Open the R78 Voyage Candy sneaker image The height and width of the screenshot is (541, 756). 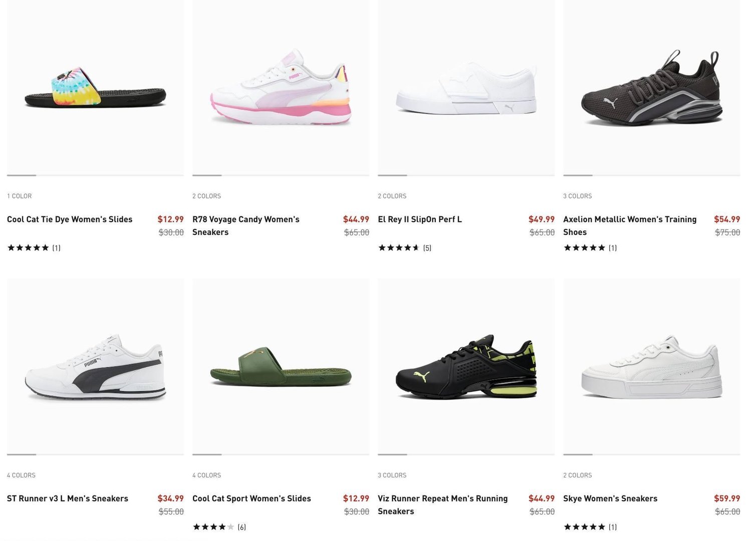281,88
